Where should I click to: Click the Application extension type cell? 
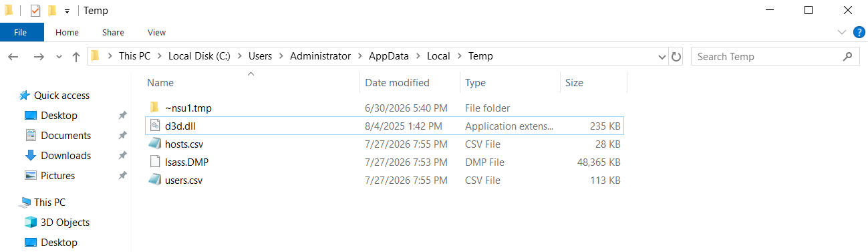(x=510, y=126)
